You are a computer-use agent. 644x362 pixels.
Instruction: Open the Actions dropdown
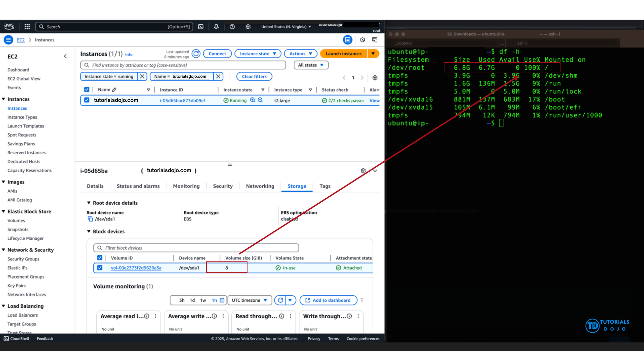click(x=301, y=54)
